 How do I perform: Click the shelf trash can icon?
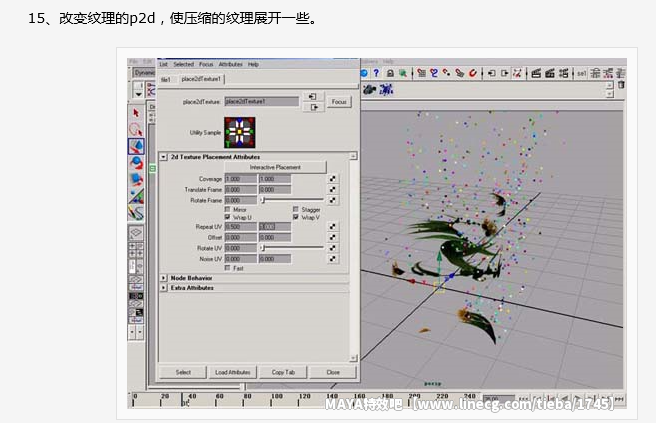621,85
